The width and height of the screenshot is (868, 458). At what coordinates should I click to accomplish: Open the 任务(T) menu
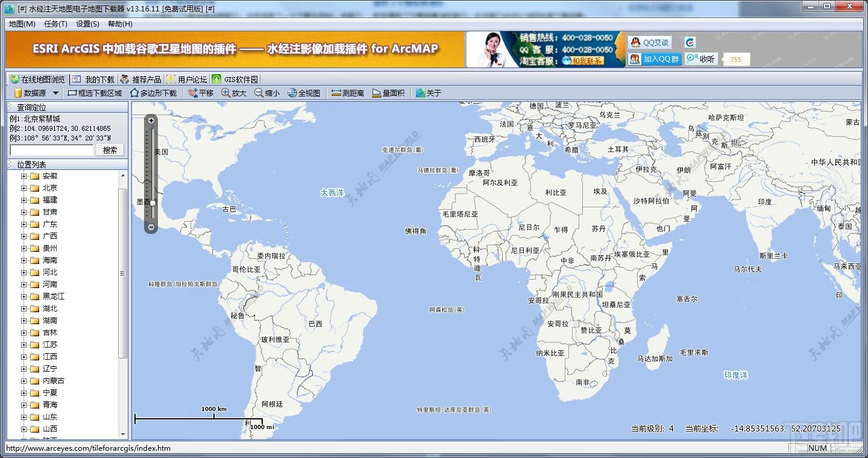coord(55,24)
